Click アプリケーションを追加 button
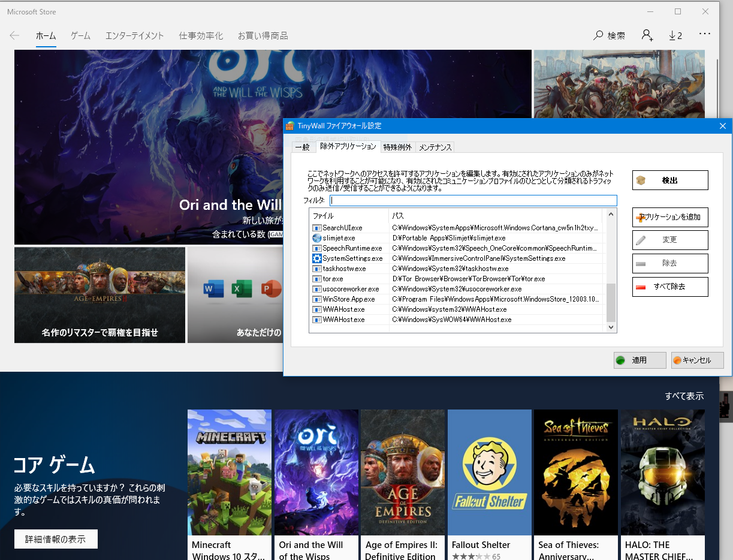 pyautogui.click(x=669, y=217)
